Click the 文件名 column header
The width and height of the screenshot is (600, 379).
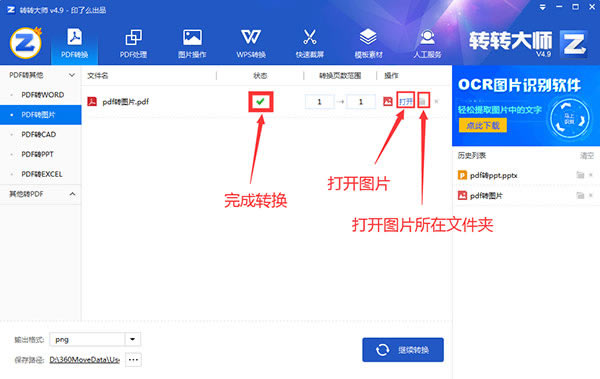pos(98,75)
